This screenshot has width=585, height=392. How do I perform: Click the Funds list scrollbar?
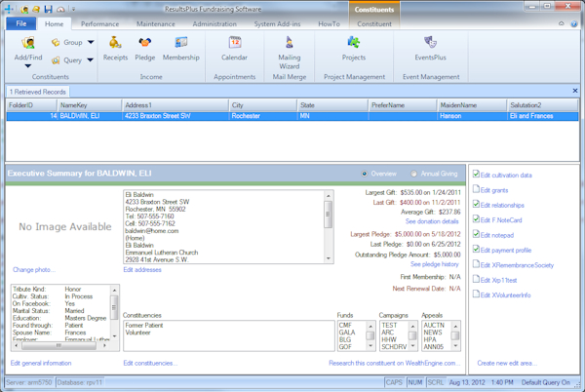[x=370, y=335]
